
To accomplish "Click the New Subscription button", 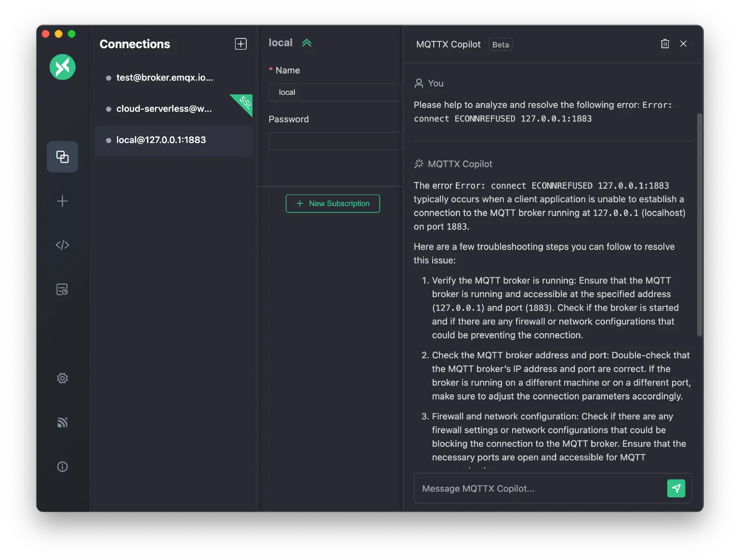I will point(332,204).
